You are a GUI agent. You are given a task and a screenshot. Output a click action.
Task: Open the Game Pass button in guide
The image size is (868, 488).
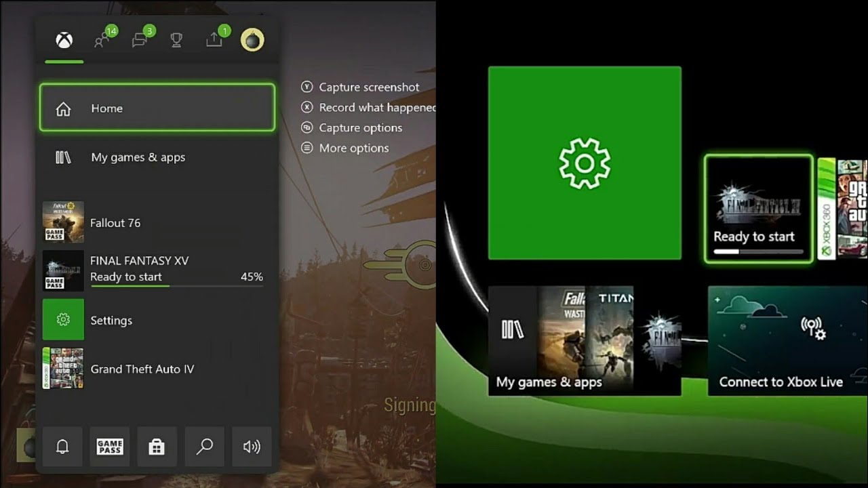(x=110, y=447)
